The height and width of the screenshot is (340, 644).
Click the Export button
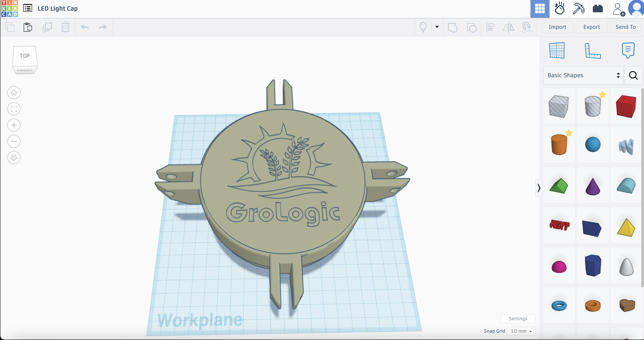pyautogui.click(x=591, y=27)
